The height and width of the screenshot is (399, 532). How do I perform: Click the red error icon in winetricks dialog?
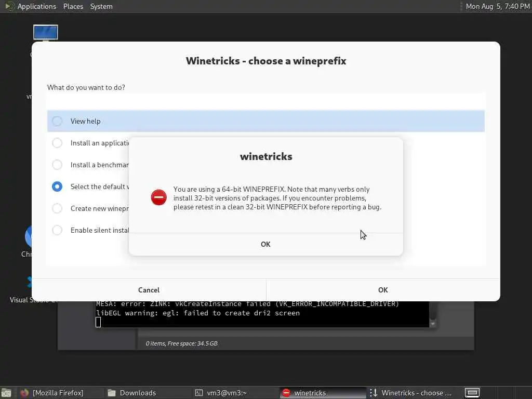(x=158, y=197)
